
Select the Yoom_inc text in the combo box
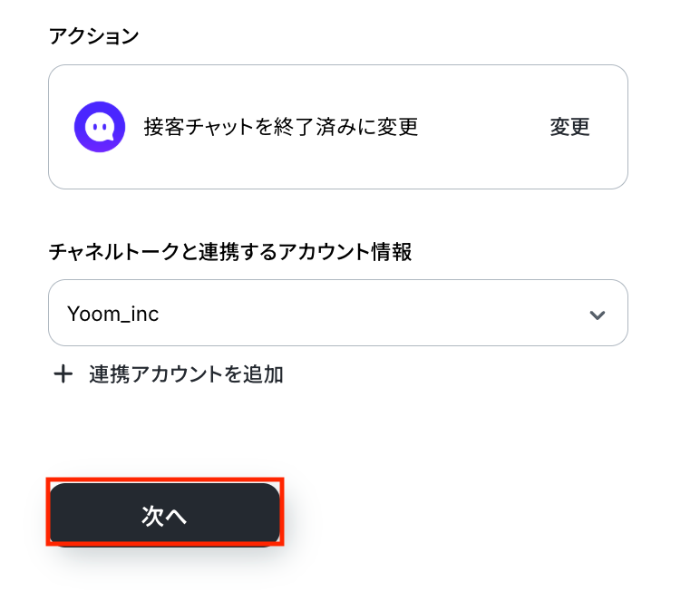pyautogui.click(x=113, y=315)
